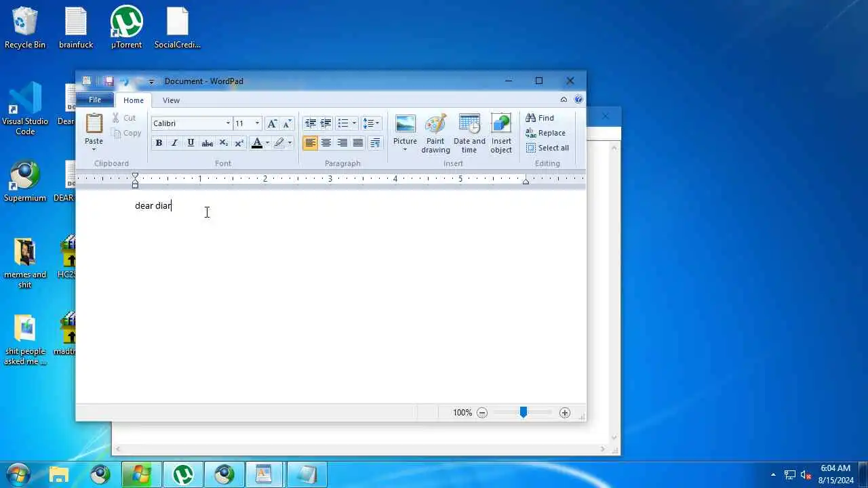Open the Calibri font family dropdown
The height and width of the screenshot is (488, 868).
point(228,123)
